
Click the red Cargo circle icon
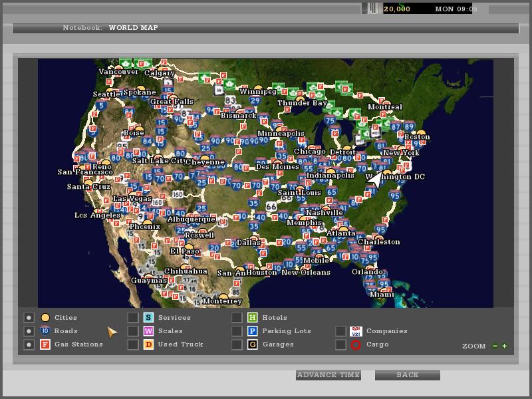pos(356,344)
